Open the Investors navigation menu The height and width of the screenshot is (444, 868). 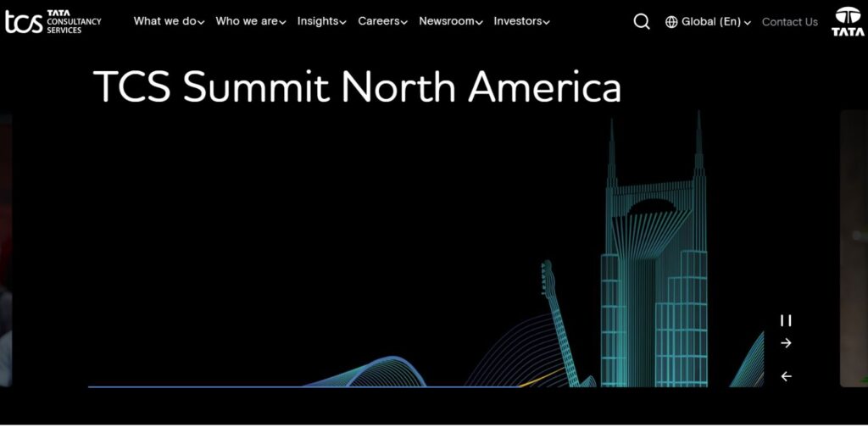coord(521,22)
